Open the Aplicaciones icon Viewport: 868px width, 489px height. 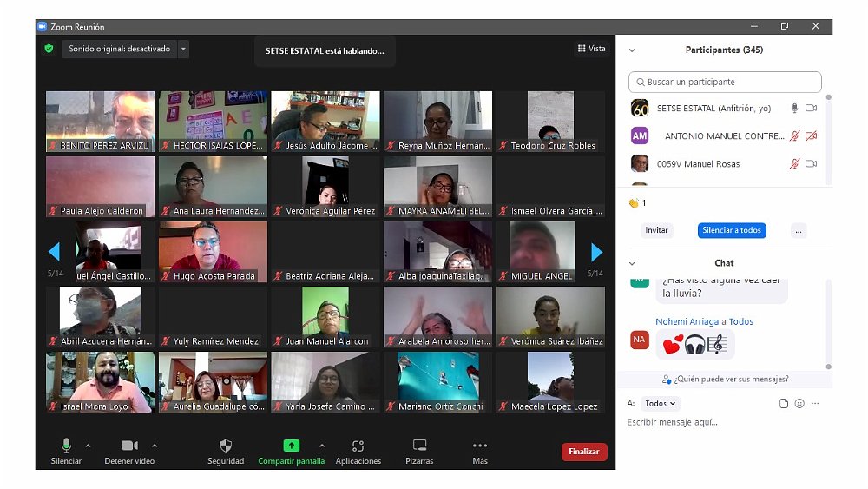[358, 446]
